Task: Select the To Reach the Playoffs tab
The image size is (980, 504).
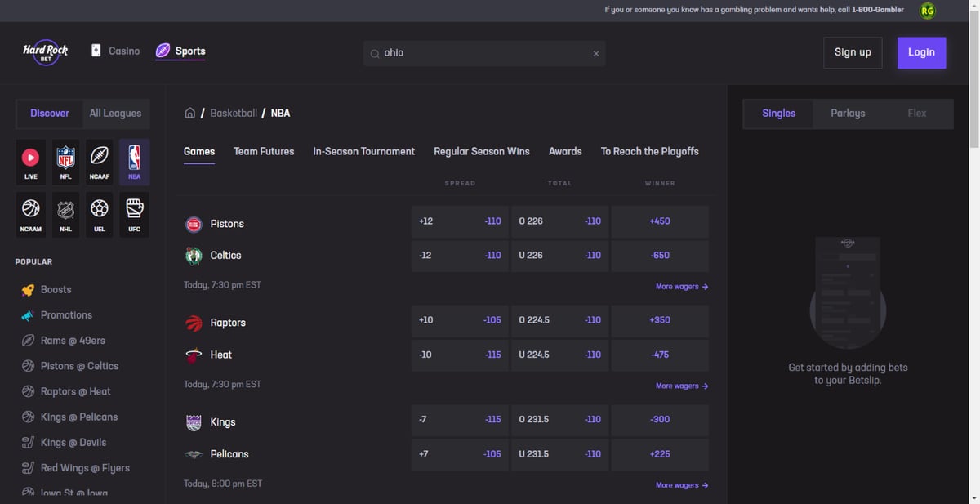Action: 650,151
